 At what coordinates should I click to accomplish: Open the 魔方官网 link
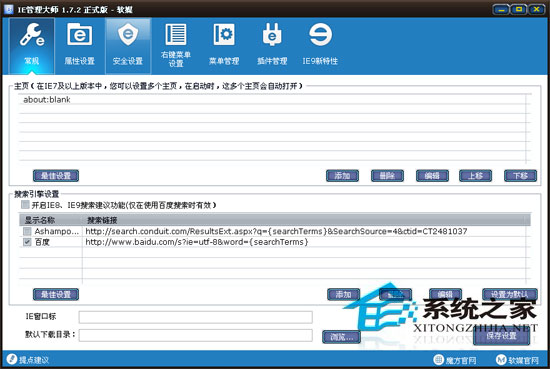(x=455, y=360)
